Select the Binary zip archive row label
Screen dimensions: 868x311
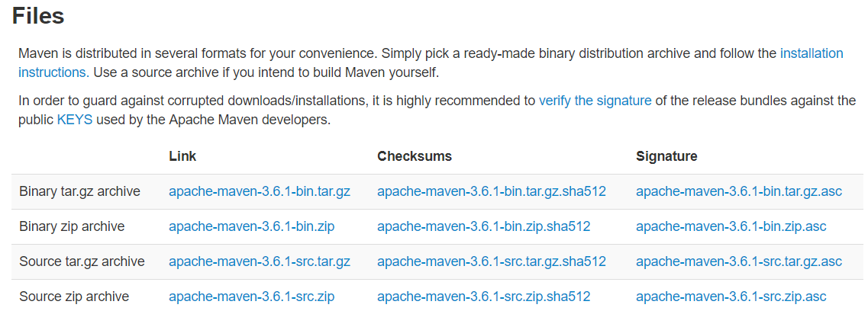coord(72,226)
